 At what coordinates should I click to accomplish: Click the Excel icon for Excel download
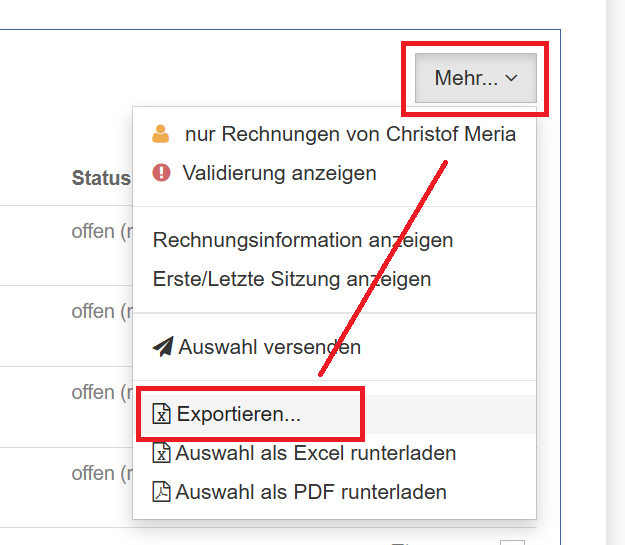(161, 453)
